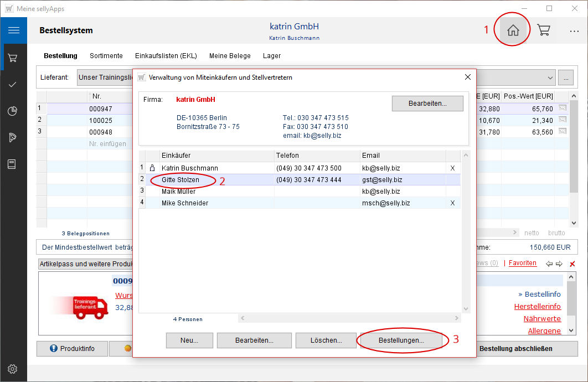
Task: Click the home icon in header
Action: tap(513, 30)
